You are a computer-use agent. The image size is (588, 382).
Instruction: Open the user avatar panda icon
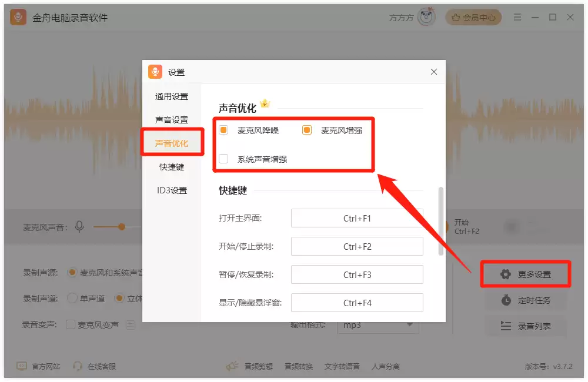(x=426, y=17)
